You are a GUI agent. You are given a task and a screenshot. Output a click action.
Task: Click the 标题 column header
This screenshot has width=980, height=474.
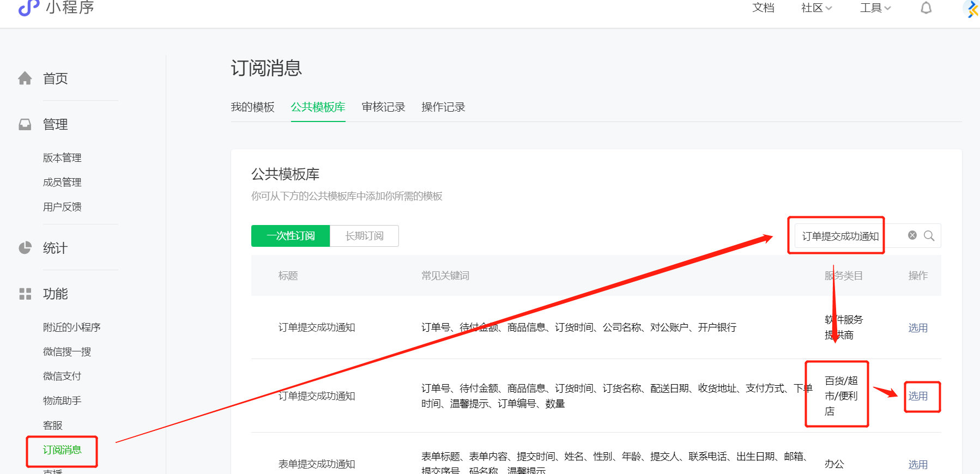tap(288, 276)
